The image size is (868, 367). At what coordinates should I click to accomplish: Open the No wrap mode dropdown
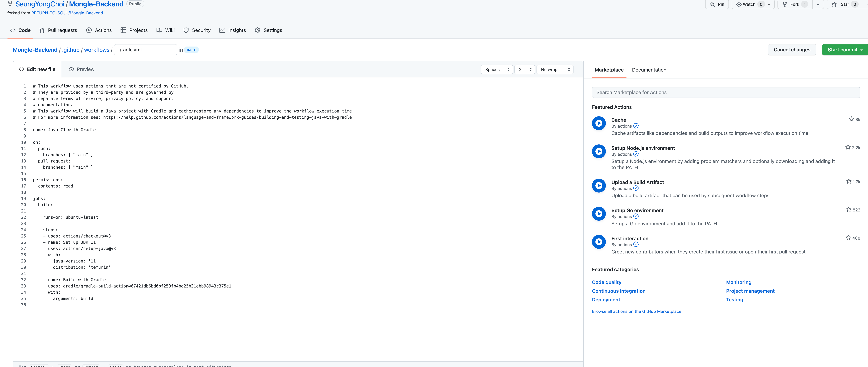pos(555,70)
